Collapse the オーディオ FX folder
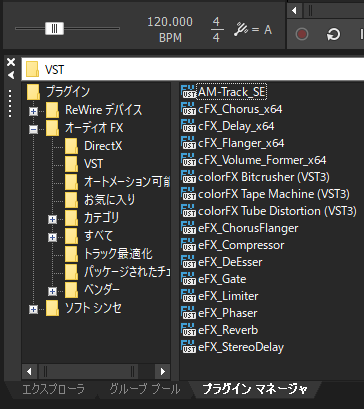Image resolution: width=364 pixels, height=409 pixels. pos(33,129)
